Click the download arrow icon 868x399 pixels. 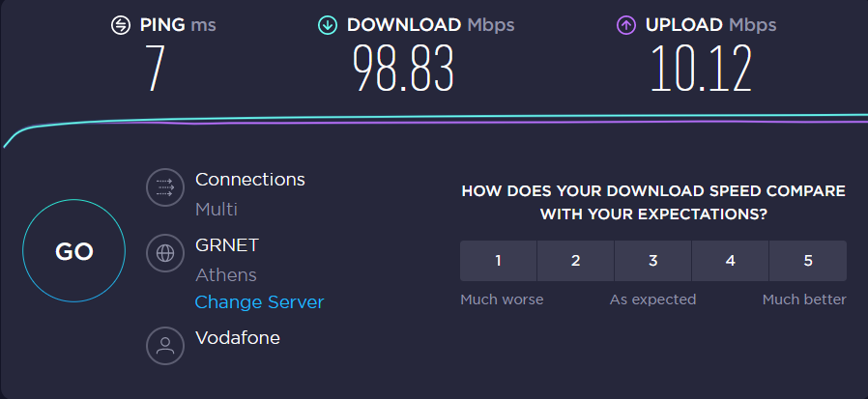(327, 25)
